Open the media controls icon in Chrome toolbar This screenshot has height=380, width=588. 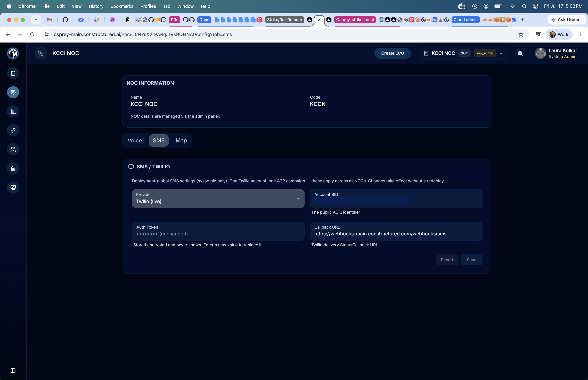[538, 34]
